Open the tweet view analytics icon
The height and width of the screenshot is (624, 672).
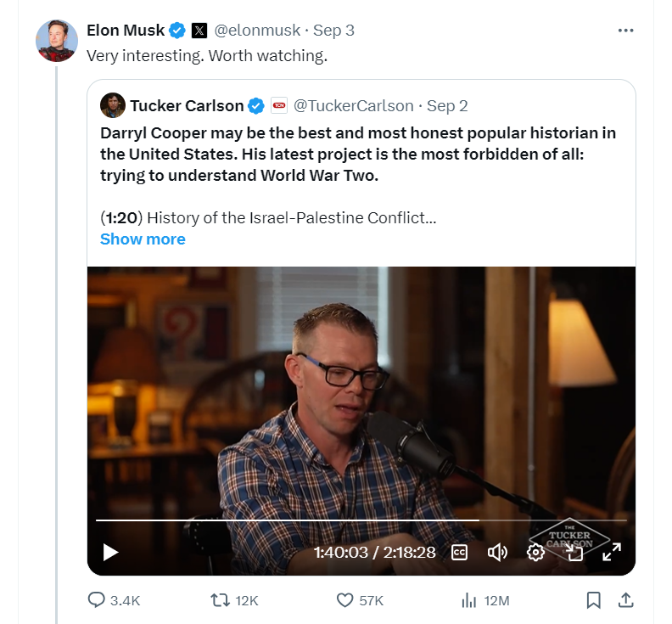pos(468,600)
